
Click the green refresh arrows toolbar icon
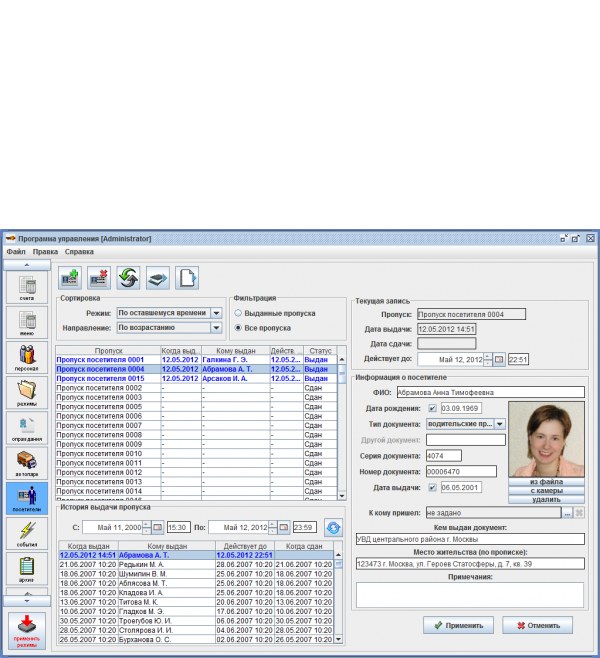point(128,279)
